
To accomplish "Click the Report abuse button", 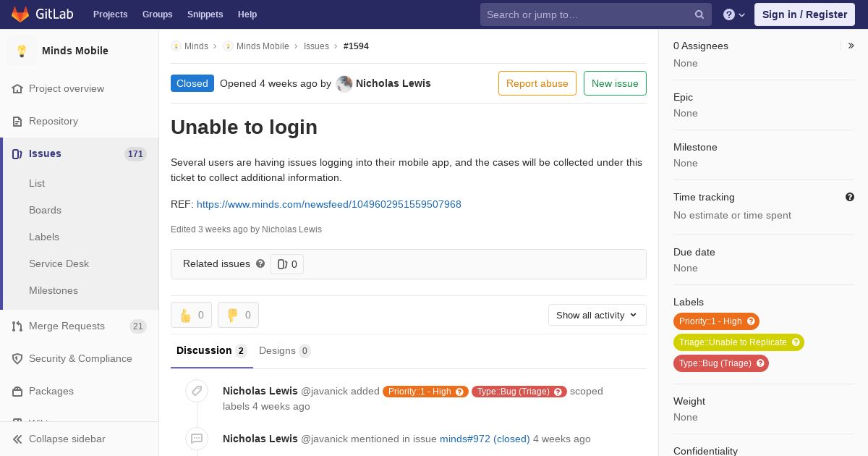I will [x=537, y=83].
